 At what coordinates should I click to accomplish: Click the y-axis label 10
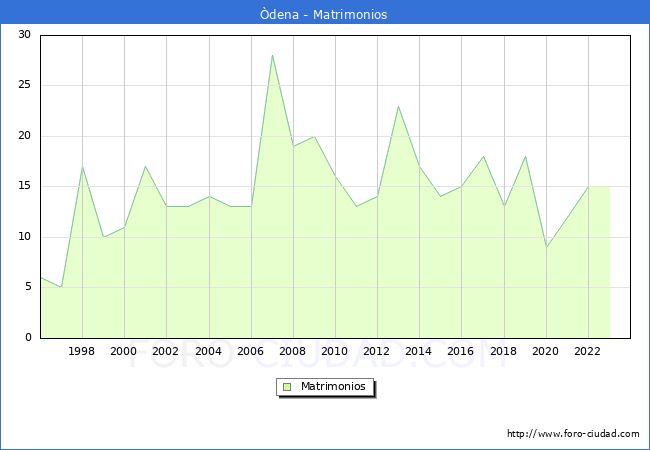[x=25, y=237]
